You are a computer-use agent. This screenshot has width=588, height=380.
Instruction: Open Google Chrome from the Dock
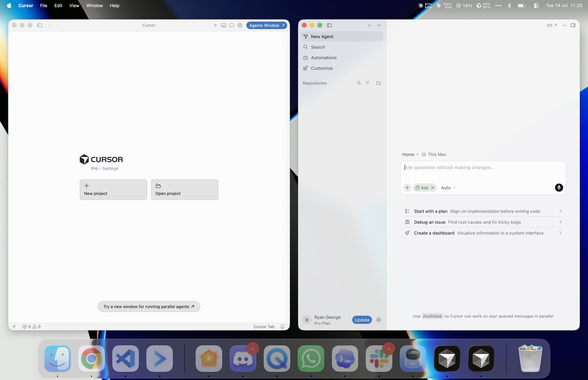tap(92, 359)
